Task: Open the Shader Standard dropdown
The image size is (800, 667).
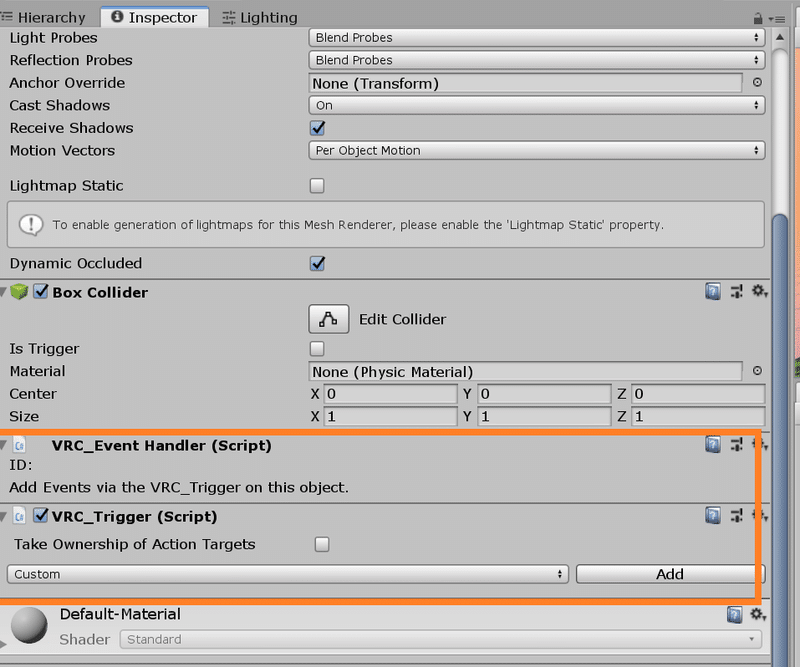Action: [x=441, y=639]
